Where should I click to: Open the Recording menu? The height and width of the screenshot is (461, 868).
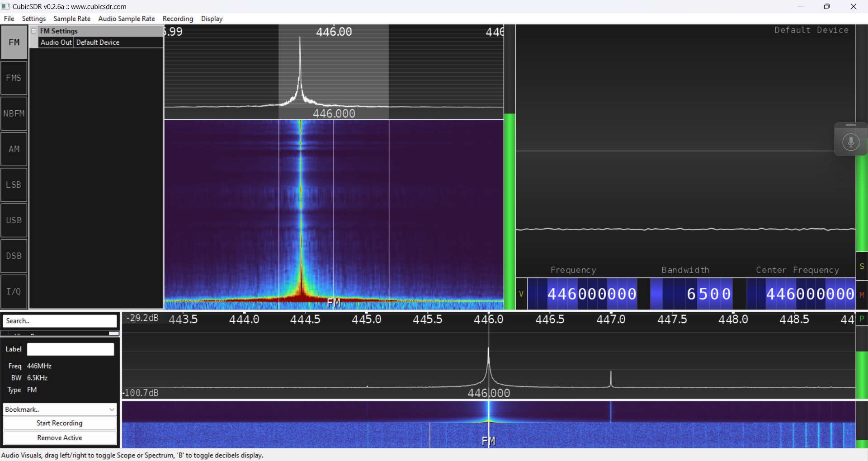[x=178, y=19]
